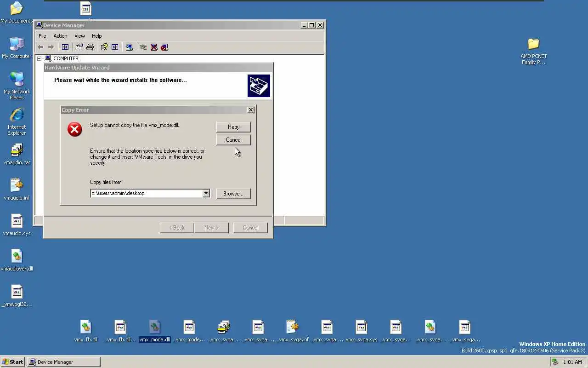Select the vmx_svga.sys desktop file
Viewport: 588px width, 368px height.
[362, 331]
